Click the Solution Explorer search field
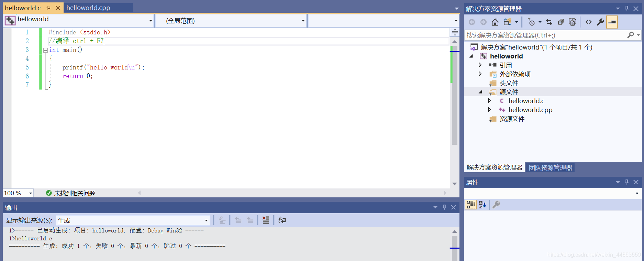 pyautogui.click(x=546, y=35)
